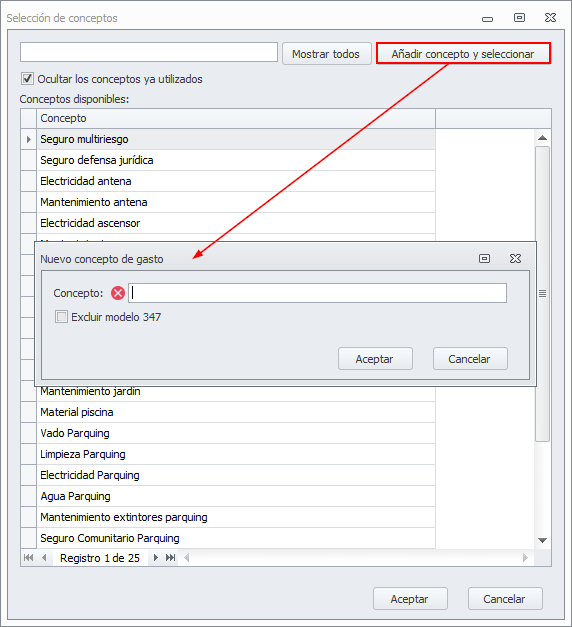
Task: Click the scroll up arrow of concept list
Action: 542,138
